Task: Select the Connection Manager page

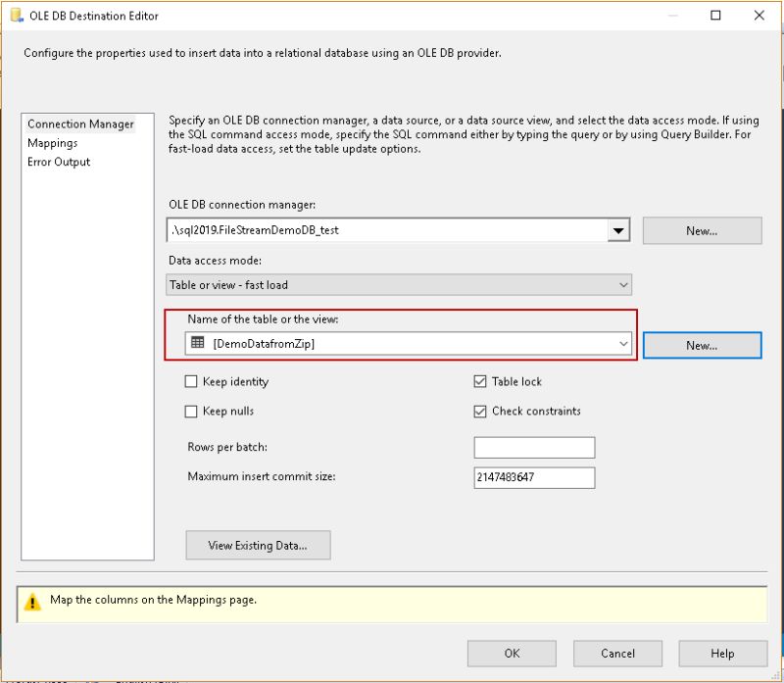Action: tap(79, 124)
